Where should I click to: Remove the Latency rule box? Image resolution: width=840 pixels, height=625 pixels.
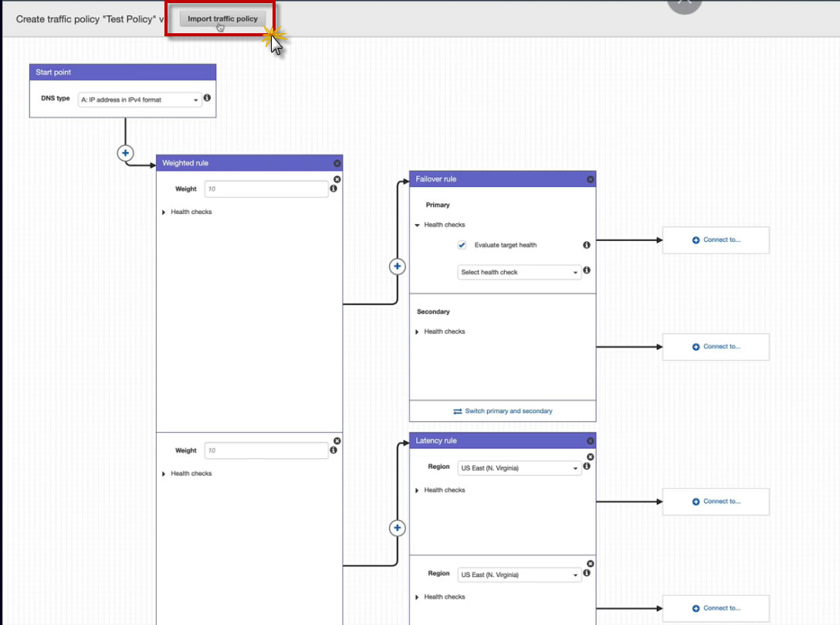[x=591, y=441]
